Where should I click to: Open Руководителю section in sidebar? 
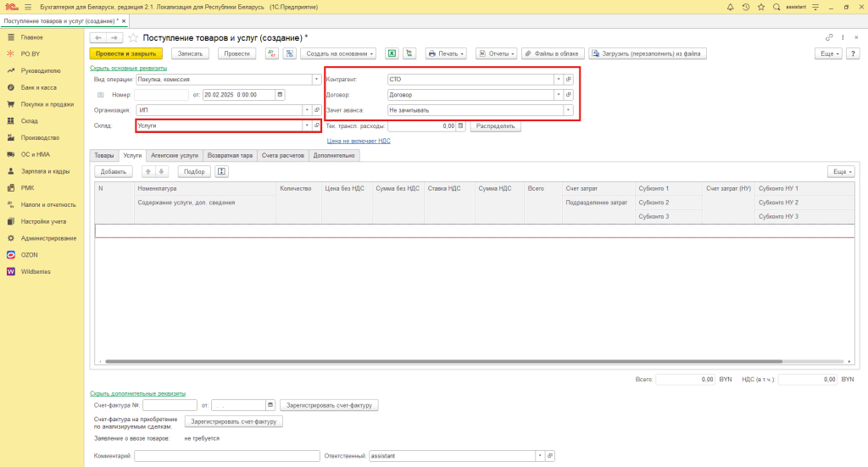(41, 71)
